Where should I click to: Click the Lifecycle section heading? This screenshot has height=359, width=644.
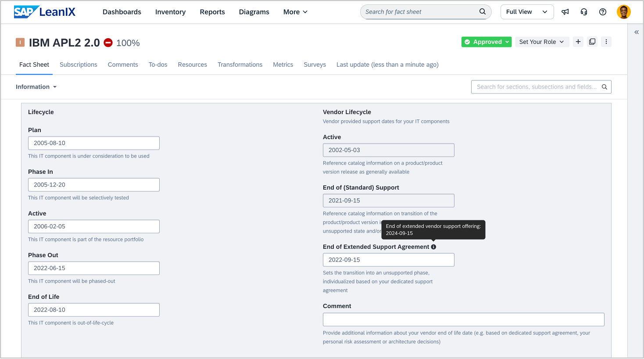pyautogui.click(x=41, y=112)
